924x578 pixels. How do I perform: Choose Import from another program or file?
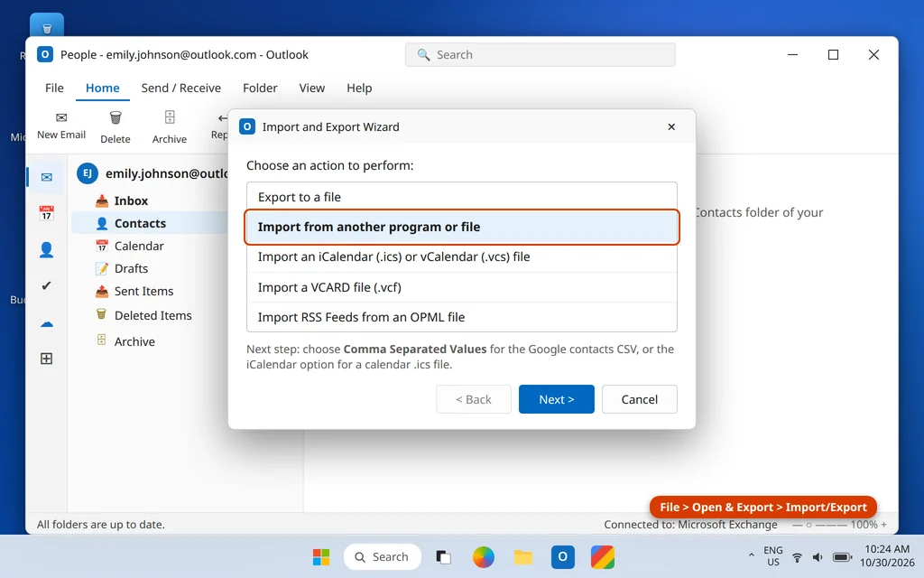[x=461, y=227]
